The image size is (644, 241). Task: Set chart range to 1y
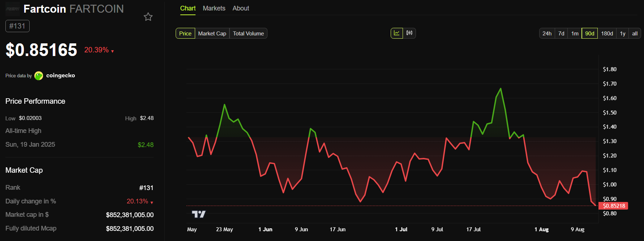[623, 34]
